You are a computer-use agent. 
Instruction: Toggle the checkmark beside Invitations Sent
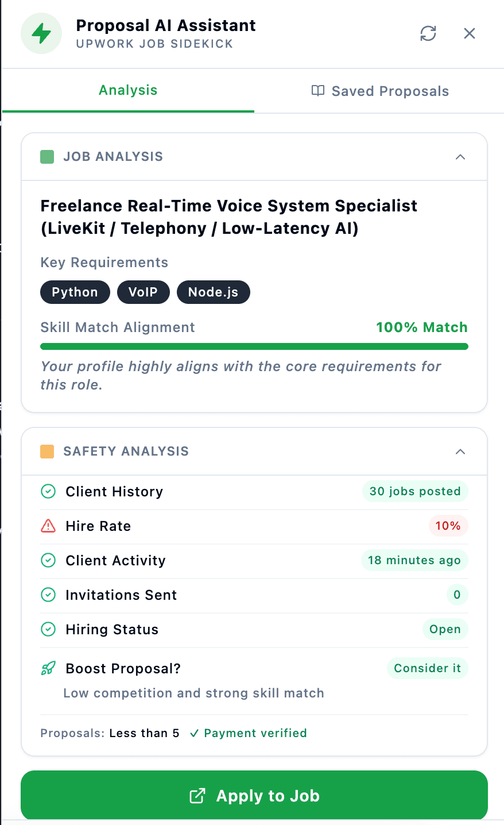(48, 595)
